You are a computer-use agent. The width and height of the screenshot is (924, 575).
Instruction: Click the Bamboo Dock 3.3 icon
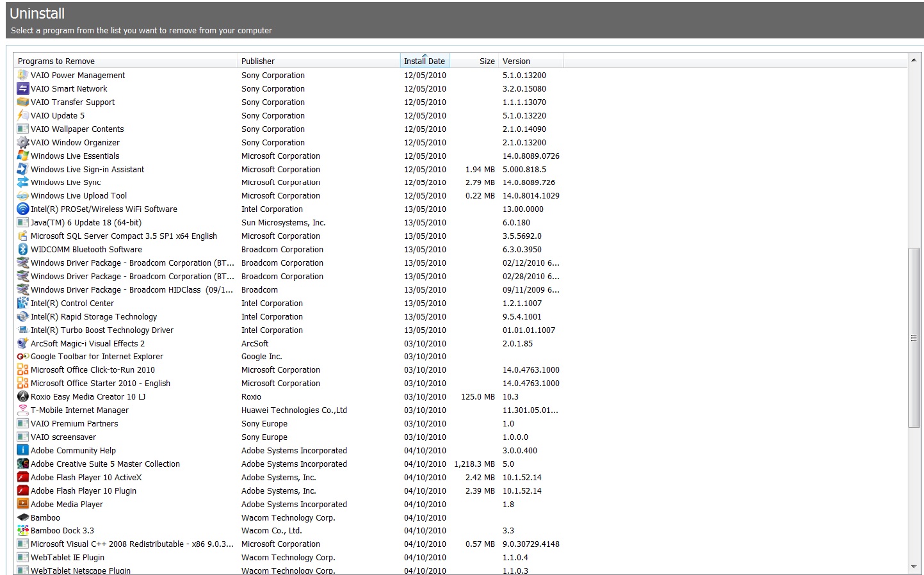22,530
